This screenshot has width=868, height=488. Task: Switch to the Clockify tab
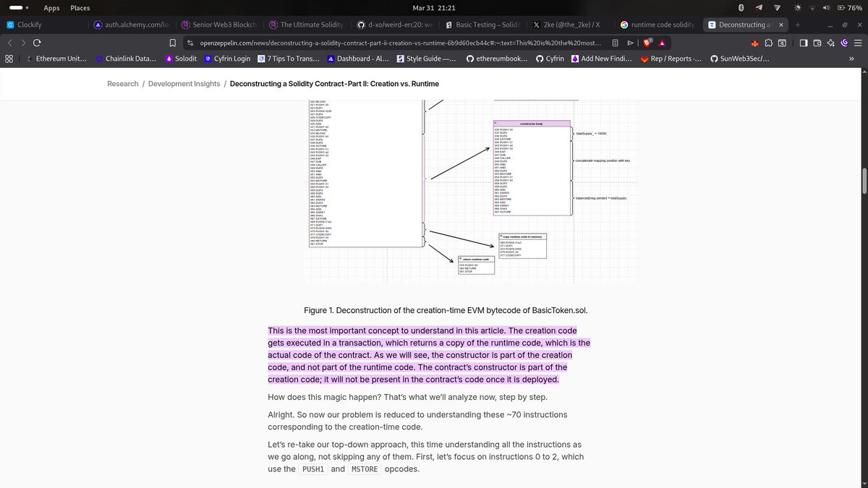[46, 25]
